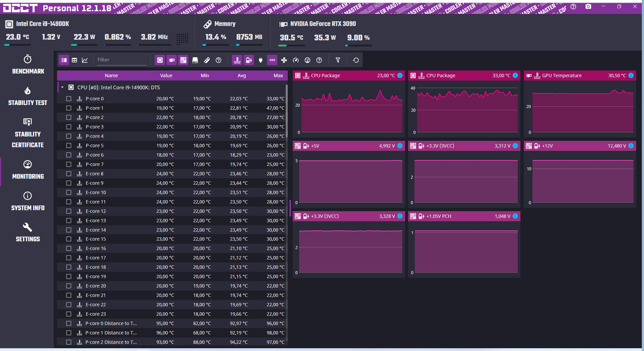This screenshot has width=644, height=351.
Task: Sort by the Value column header
Action: (166, 76)
